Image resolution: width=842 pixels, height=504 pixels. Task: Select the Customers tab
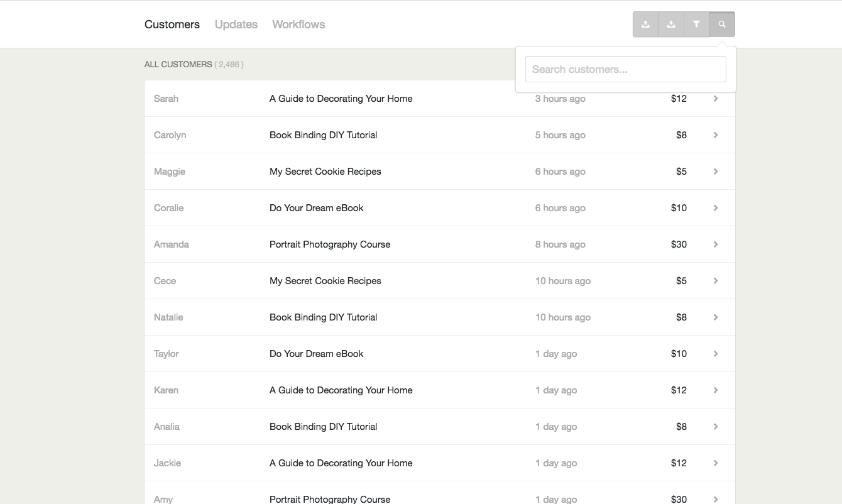(x=172, y=24)
